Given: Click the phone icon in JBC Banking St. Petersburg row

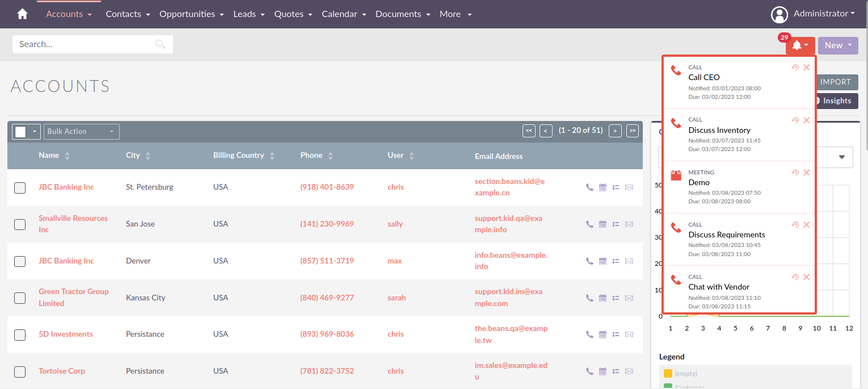Looking at the screenshot, I should coord(589,187).
